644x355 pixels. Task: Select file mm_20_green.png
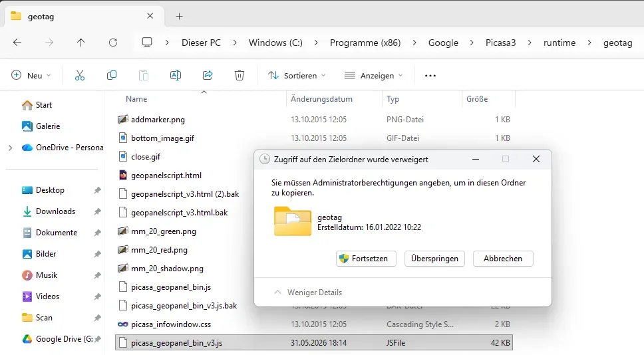pyautogui.click(x=164, y=231)
